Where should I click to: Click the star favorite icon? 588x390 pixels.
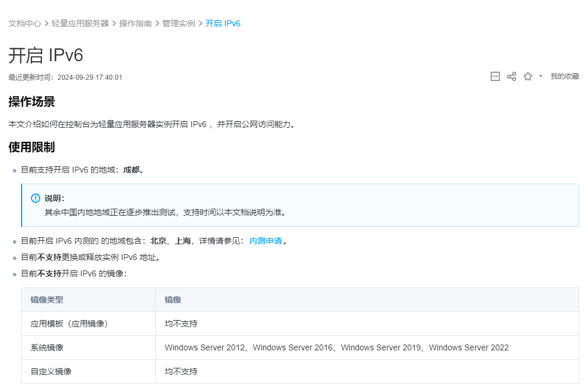[x=528, y=76]
